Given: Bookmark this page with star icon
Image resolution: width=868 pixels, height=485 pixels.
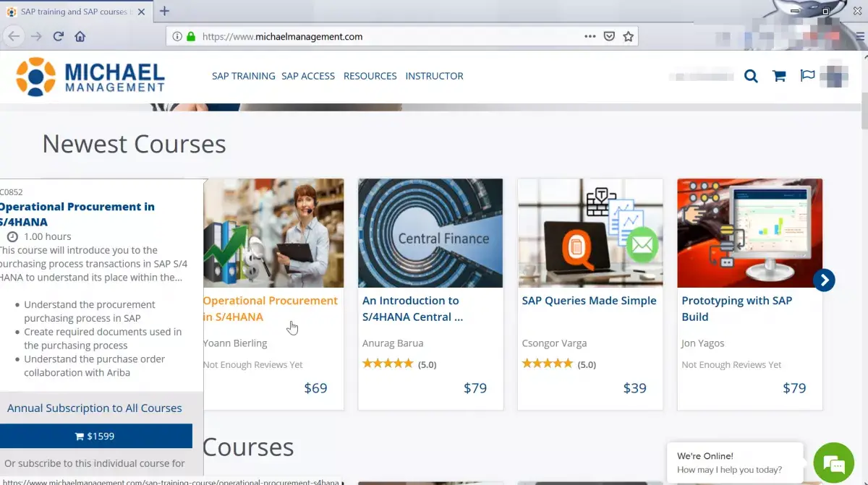Looking at the screenshot, I should pos(629,36).
